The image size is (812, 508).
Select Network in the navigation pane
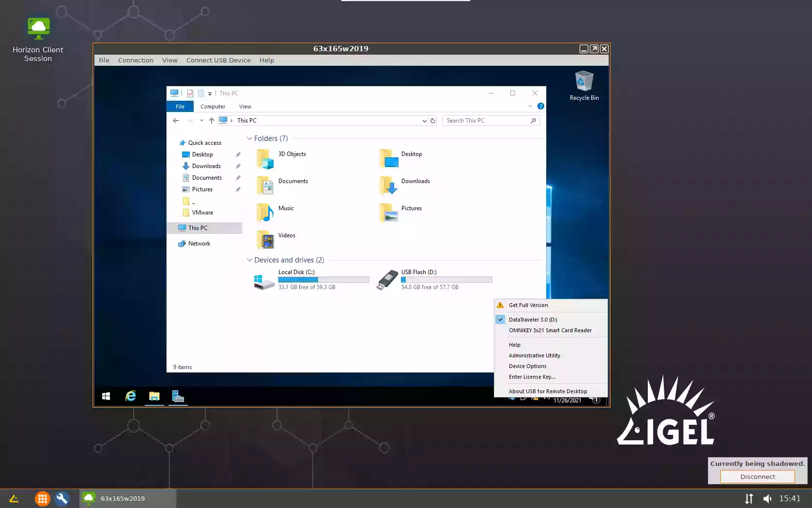194,244
